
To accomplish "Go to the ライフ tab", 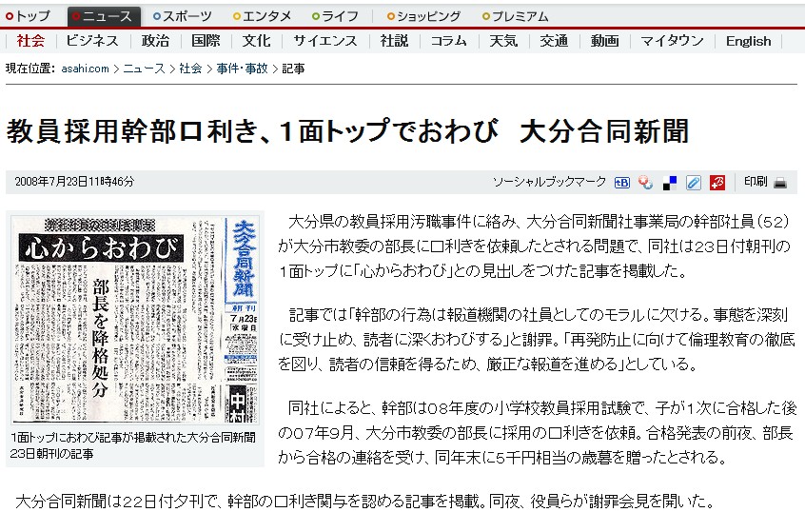I will pos(335,16).
